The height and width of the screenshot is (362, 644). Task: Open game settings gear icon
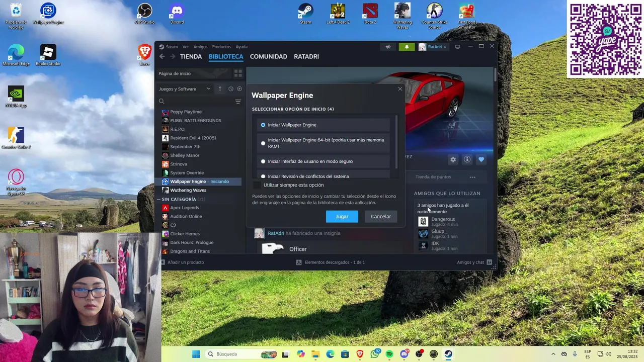453,159
